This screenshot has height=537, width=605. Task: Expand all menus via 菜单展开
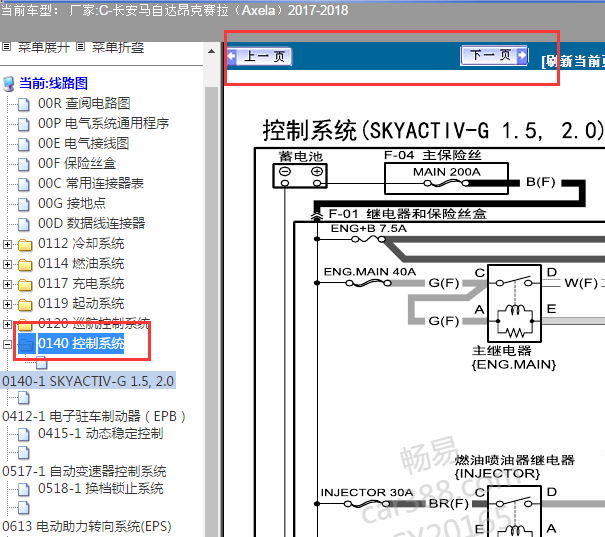44,47
